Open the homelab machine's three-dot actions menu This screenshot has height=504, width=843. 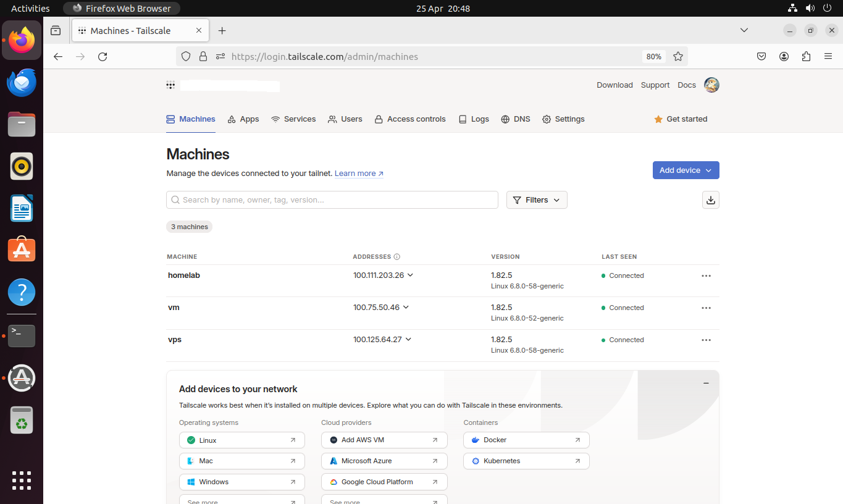click(x=706, y=275)
